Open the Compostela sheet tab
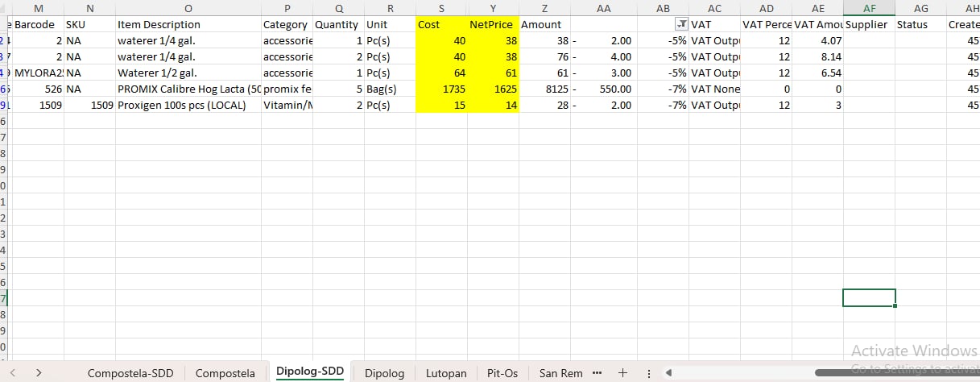This screenshot has height=382, width=980. coord(225,373)
